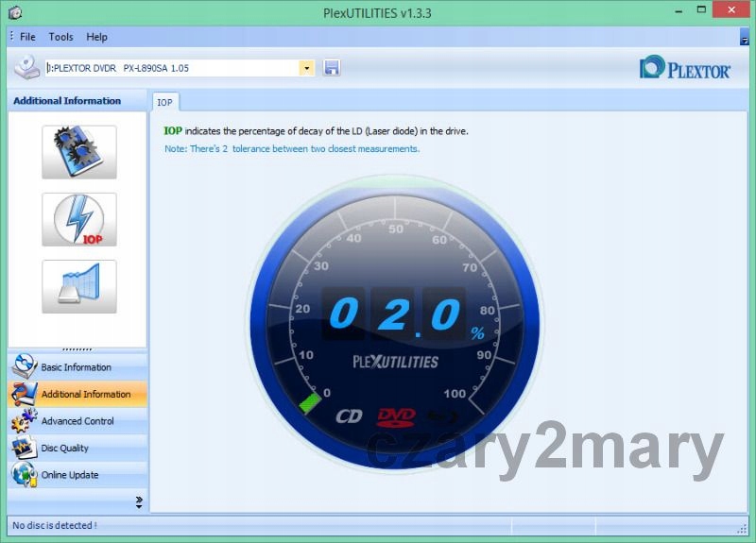The image size is (756, 543).
Task: Click the Blu-ray logo on the gauge
Action: (441, 416)
